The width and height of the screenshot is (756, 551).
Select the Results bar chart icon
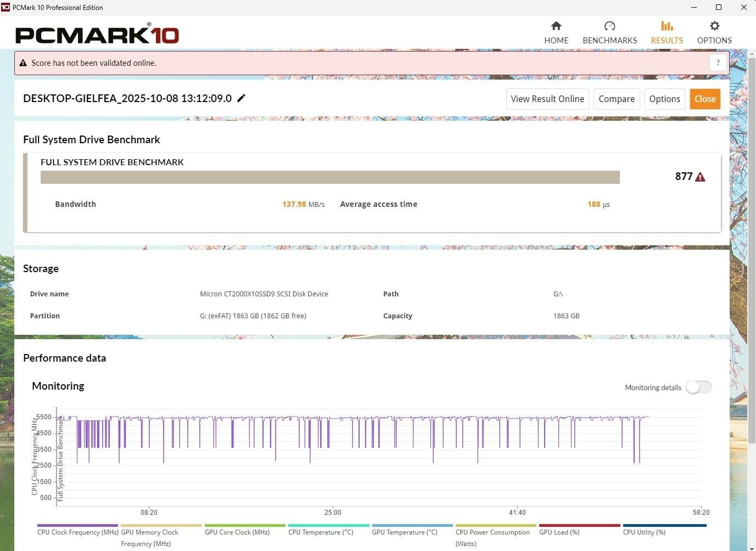pos(667,26)
